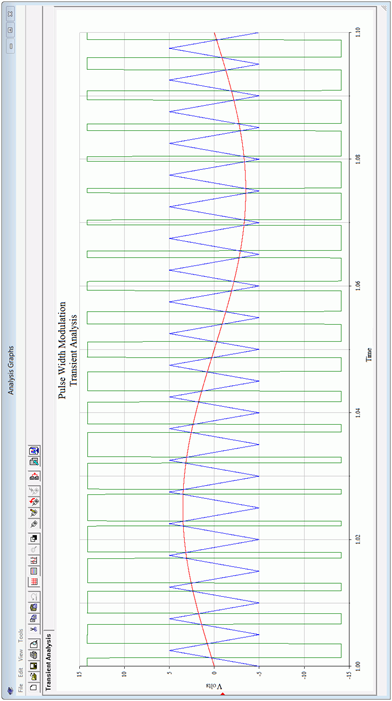The image size is (392, 701).
Task: Toggle the red grid display button
Action: click(x=34, y=582)
